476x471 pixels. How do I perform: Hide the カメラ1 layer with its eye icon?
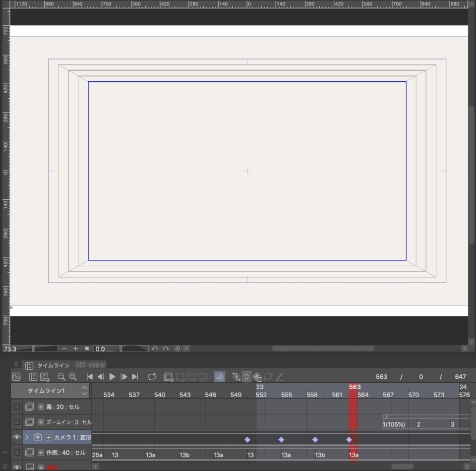tap(17, 437)
